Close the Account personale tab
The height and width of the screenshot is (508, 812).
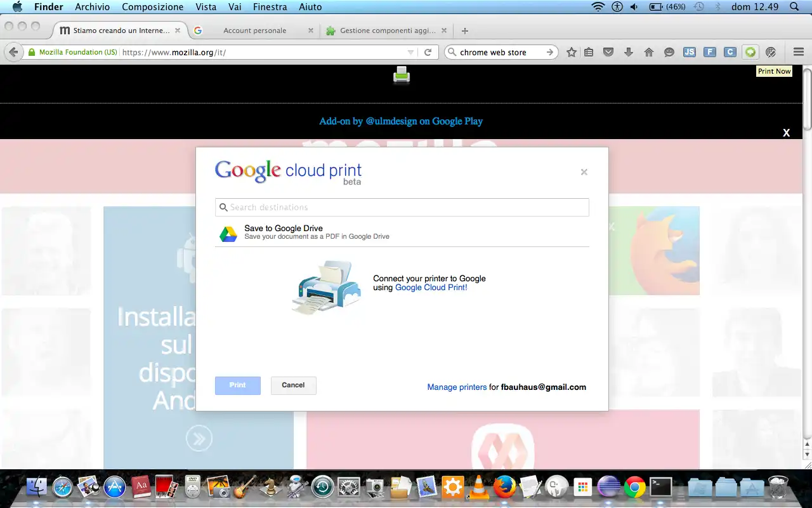point(310,30)
